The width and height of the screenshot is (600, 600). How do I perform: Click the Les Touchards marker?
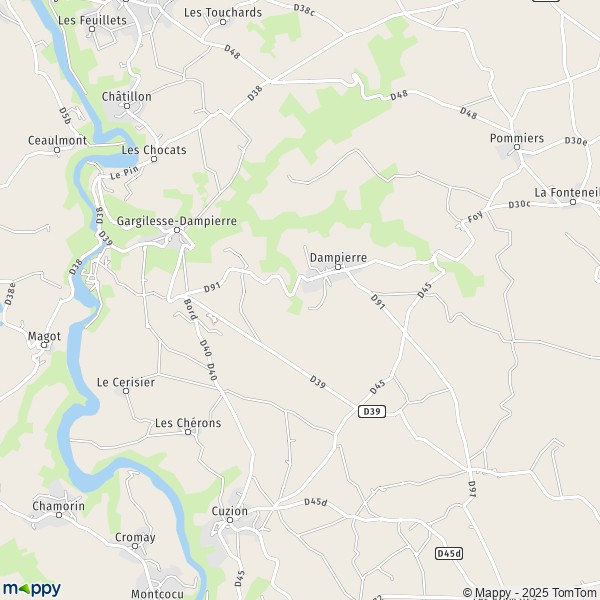click(x=223, y=22)
